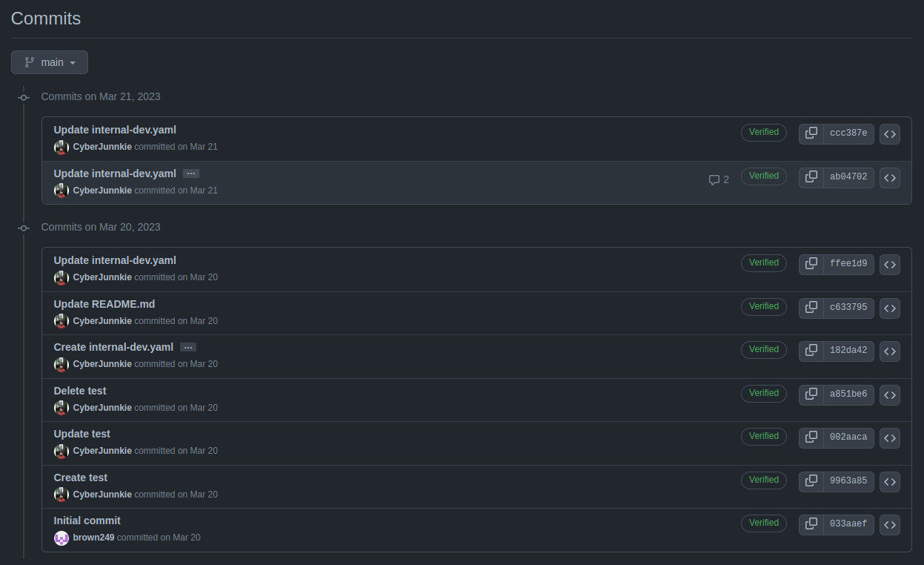The width and height of the screenshot is (924, 565).
Task: Open commit hash 9963a85
Action: (848, 481)
